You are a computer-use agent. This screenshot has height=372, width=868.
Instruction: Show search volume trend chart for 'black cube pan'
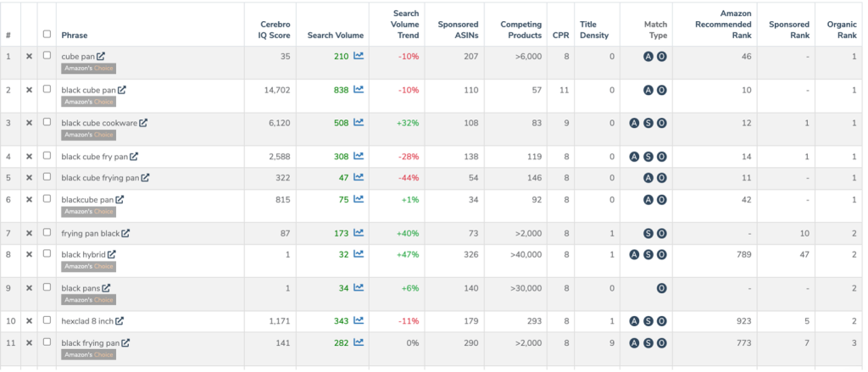coord(359,90)
